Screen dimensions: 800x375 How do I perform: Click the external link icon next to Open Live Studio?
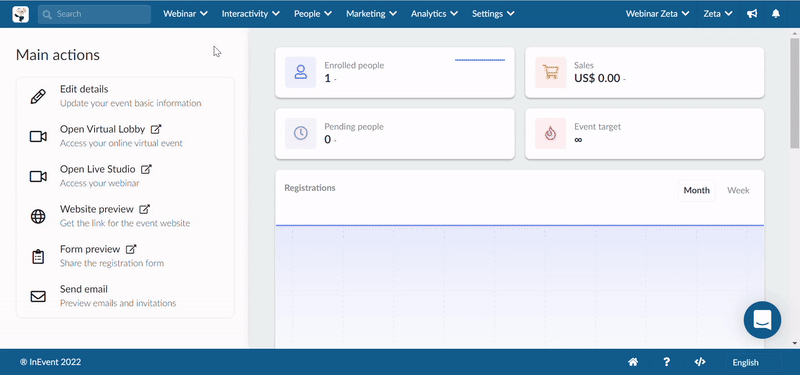[x=146, y=169]
